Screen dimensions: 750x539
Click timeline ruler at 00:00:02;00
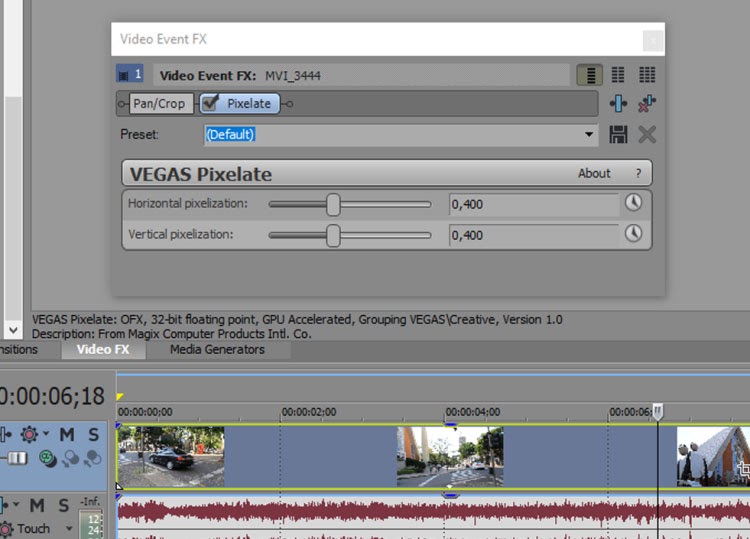point(309,412)
